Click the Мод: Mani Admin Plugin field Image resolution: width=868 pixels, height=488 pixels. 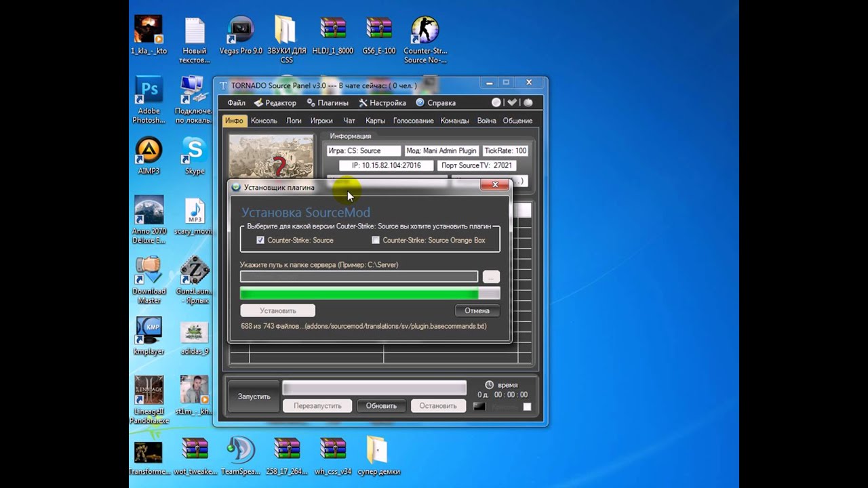click(x=441, y=150)
